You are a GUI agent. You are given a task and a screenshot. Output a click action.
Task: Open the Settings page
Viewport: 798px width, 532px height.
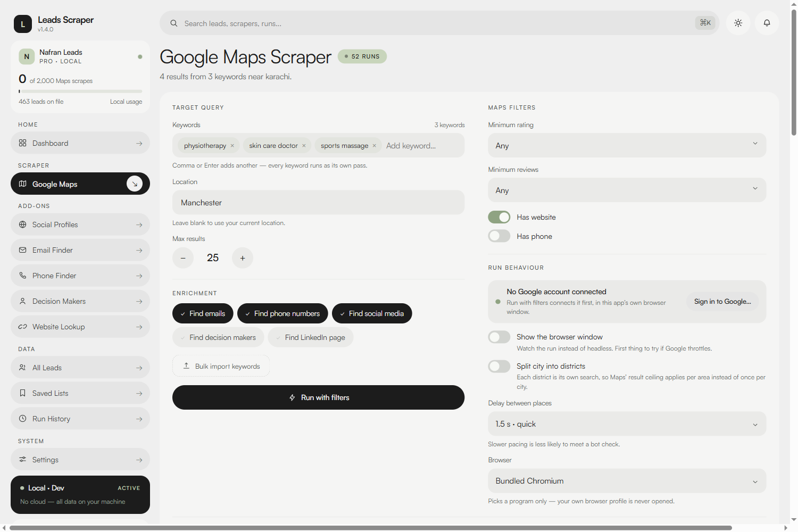point(80,460)
